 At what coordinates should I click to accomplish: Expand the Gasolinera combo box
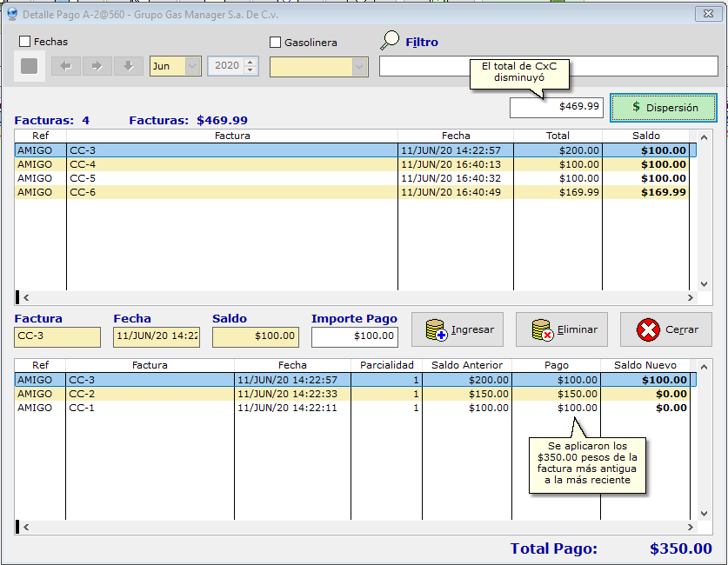coord(359,67)
